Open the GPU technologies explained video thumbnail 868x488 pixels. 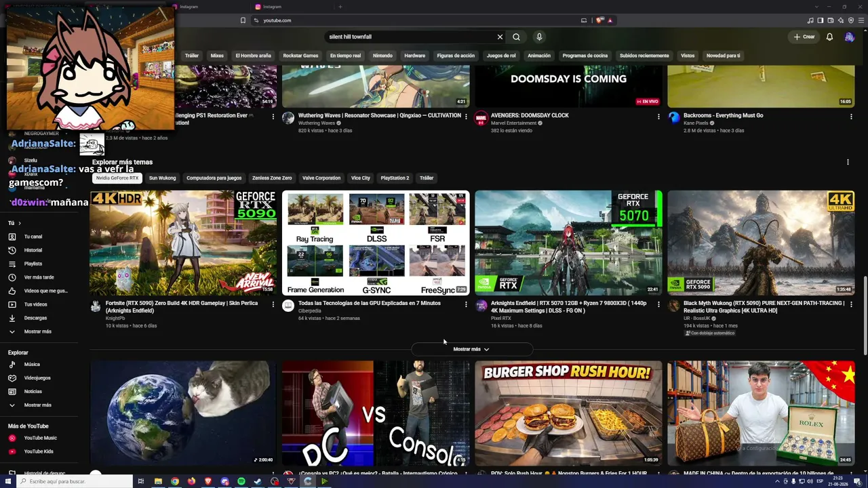[x=376, y=243]
